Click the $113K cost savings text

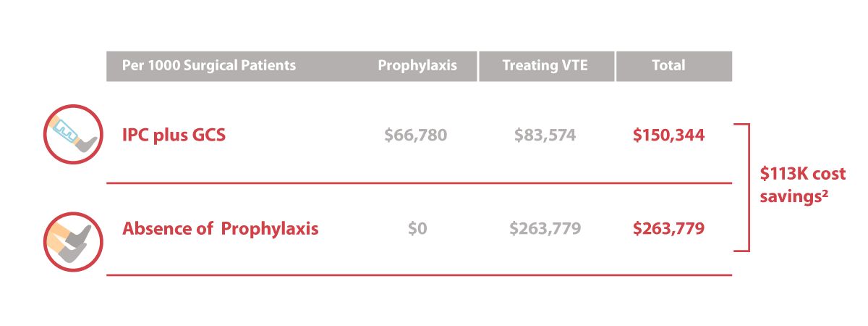tap(802, 185)
